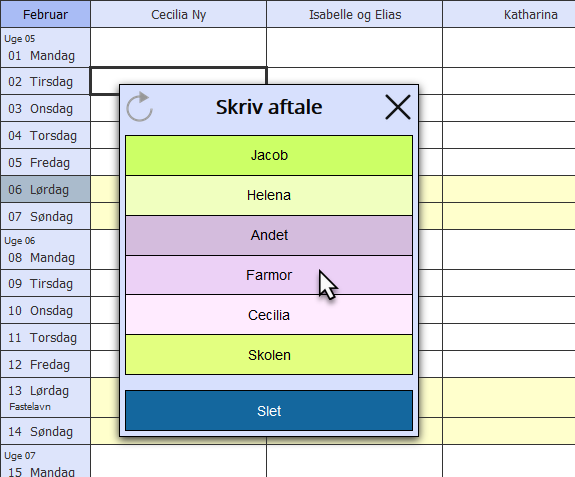The width and height of the screenshot is (575, 477).
Task: Open the Februar month header
Action: [45, 14]
